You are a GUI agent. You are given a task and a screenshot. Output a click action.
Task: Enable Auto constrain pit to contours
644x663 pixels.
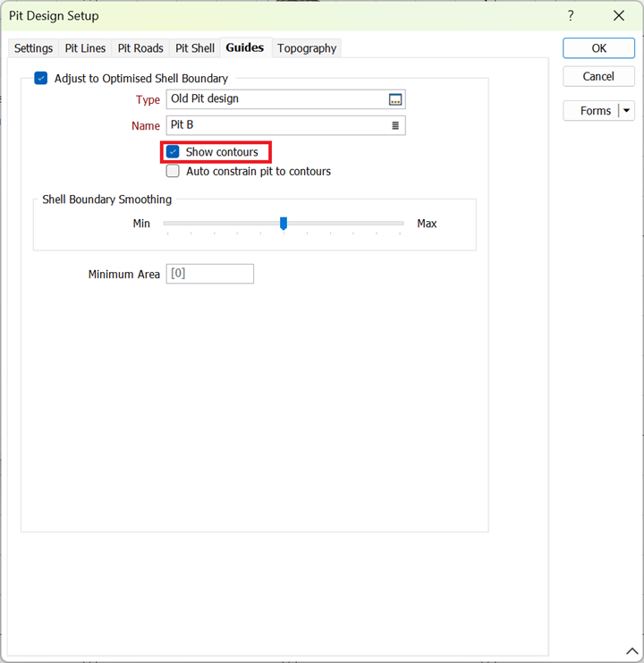(174, 171)
